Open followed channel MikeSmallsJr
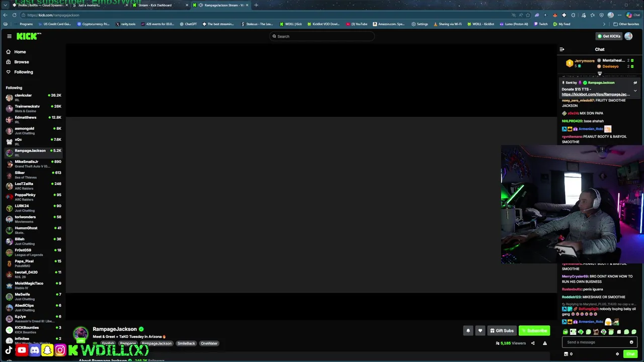The image size is (644, 362). point(33,164)
